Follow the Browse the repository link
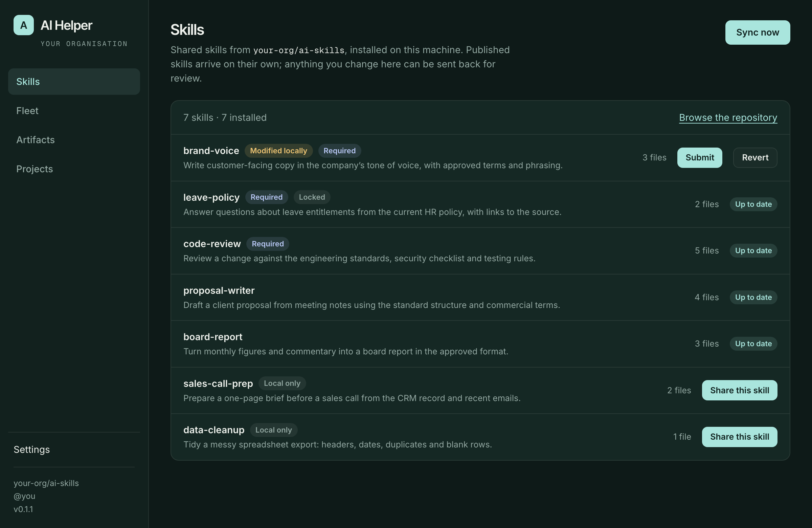 tap(728, 117)
